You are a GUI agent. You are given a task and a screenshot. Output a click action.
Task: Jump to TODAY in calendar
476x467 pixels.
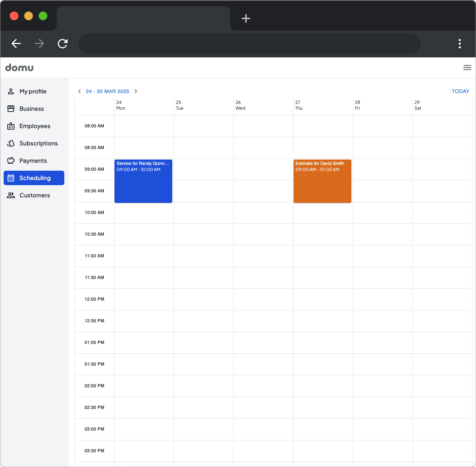coord(460,91)
